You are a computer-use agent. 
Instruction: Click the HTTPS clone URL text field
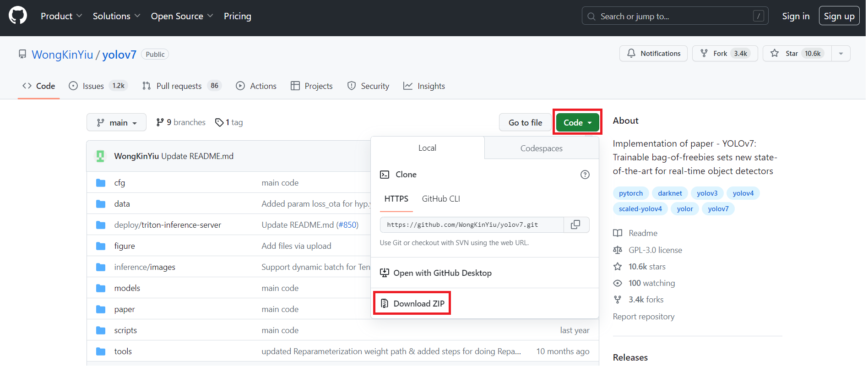[472, 225]
